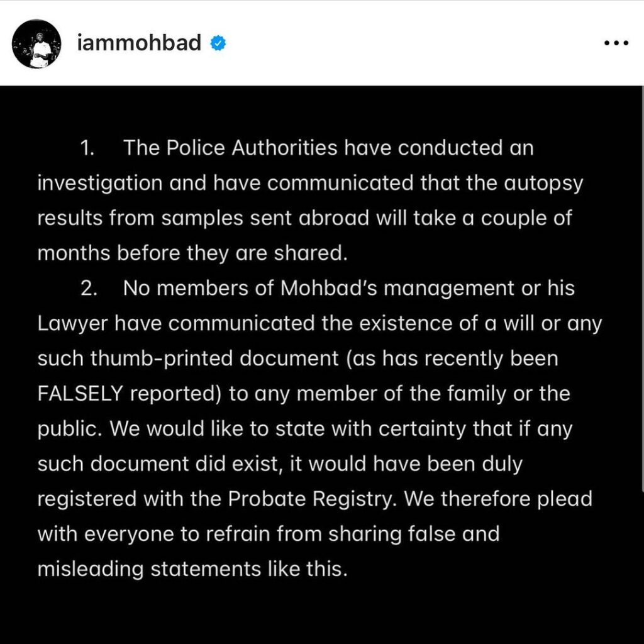
Task: Click the list number "2."
Action: tap(89, 289)
